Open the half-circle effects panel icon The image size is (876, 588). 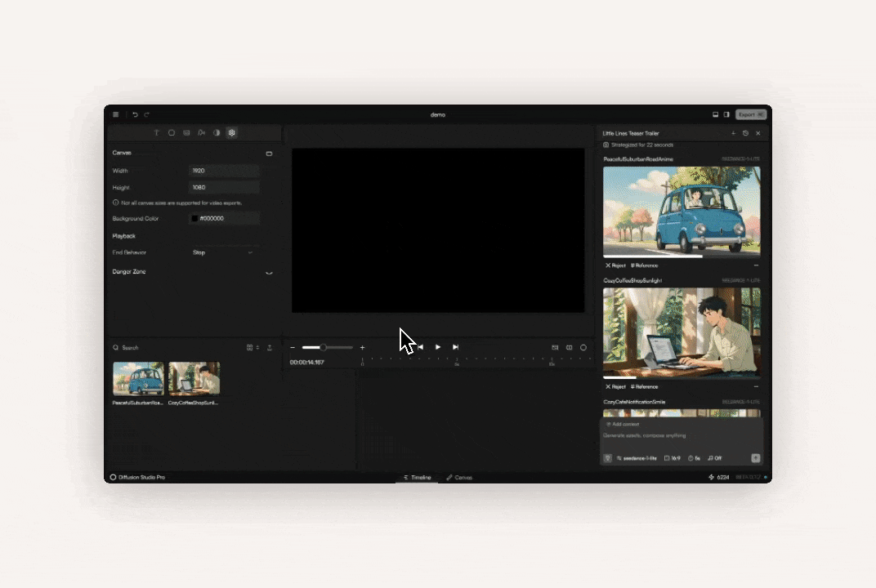217,133
